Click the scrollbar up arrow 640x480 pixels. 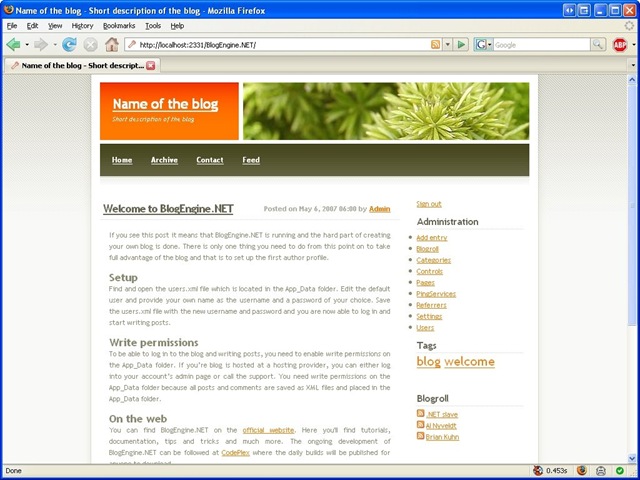pyautogui.click(x=632, y=79)
